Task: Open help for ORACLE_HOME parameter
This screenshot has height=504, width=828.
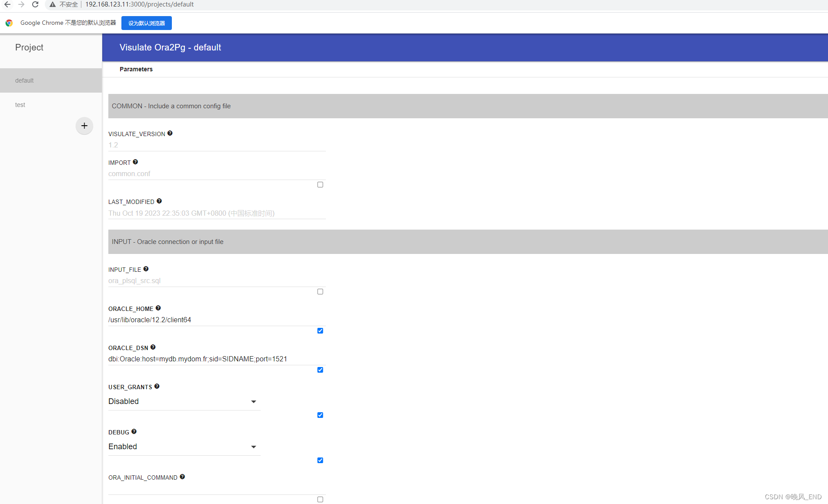Action: 158,307
